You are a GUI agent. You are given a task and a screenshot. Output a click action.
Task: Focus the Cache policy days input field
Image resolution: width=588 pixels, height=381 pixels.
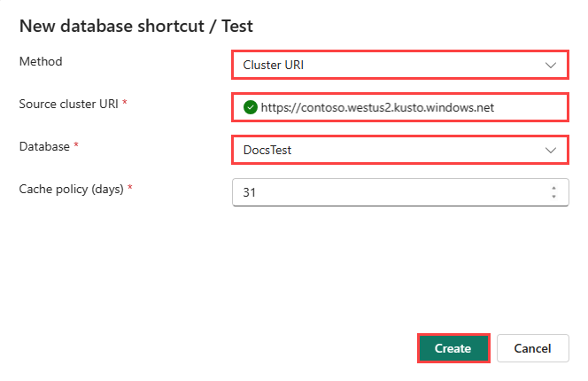pyautogui.click(x=400, y=192)
